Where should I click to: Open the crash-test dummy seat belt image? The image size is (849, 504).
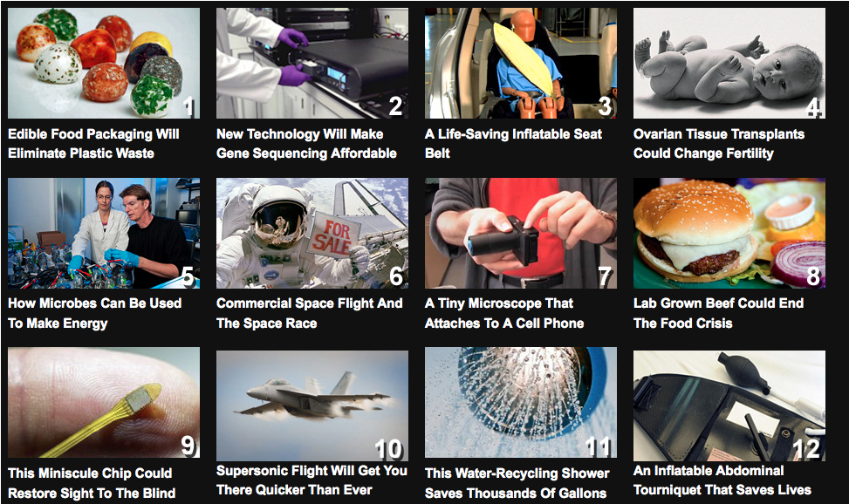tap(521, 63)
